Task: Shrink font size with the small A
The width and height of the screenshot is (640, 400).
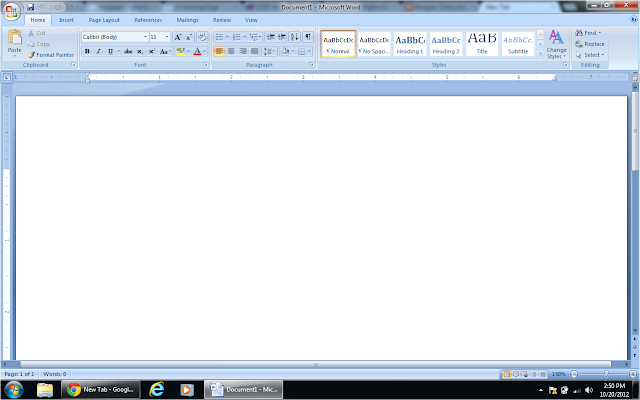Action: (189, 37)
